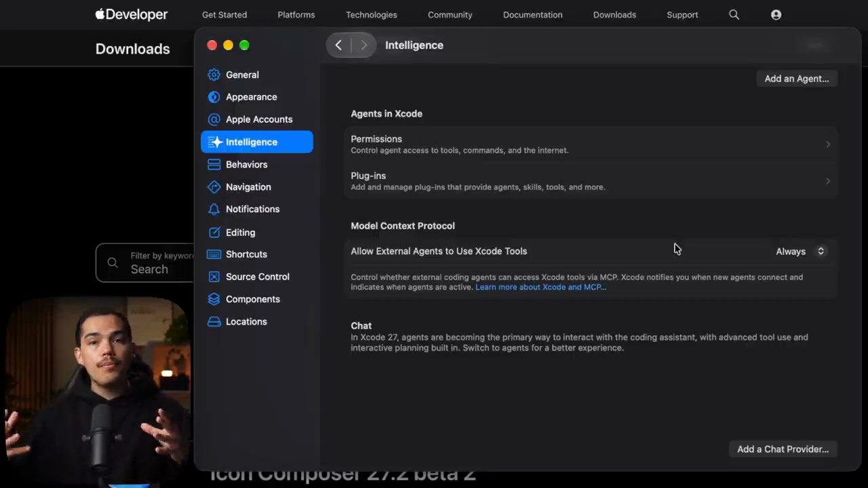Click the Behaviors icon in sidebar
868x488 pixels.
[214, 164]
